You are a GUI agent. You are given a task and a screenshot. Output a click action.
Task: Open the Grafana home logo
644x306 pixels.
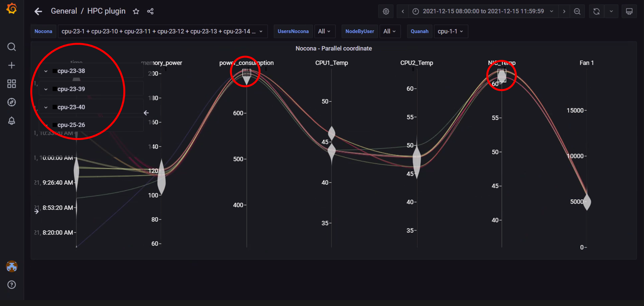click(12, 8)
